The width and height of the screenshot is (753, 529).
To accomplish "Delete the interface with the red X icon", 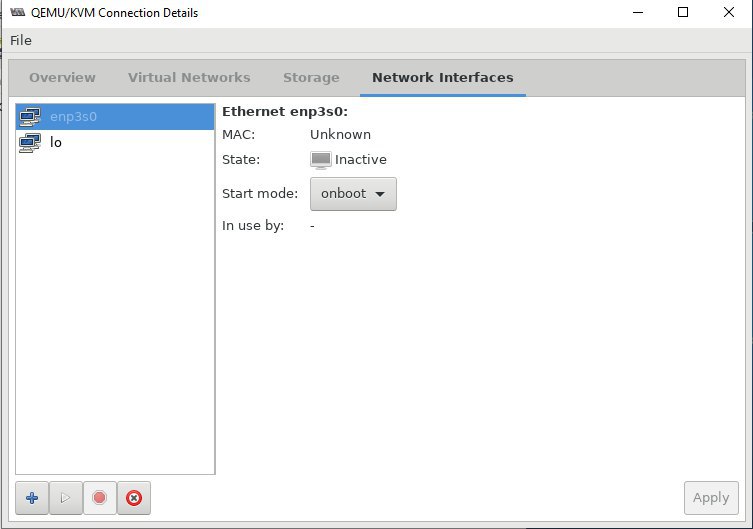I will (134, 498).
